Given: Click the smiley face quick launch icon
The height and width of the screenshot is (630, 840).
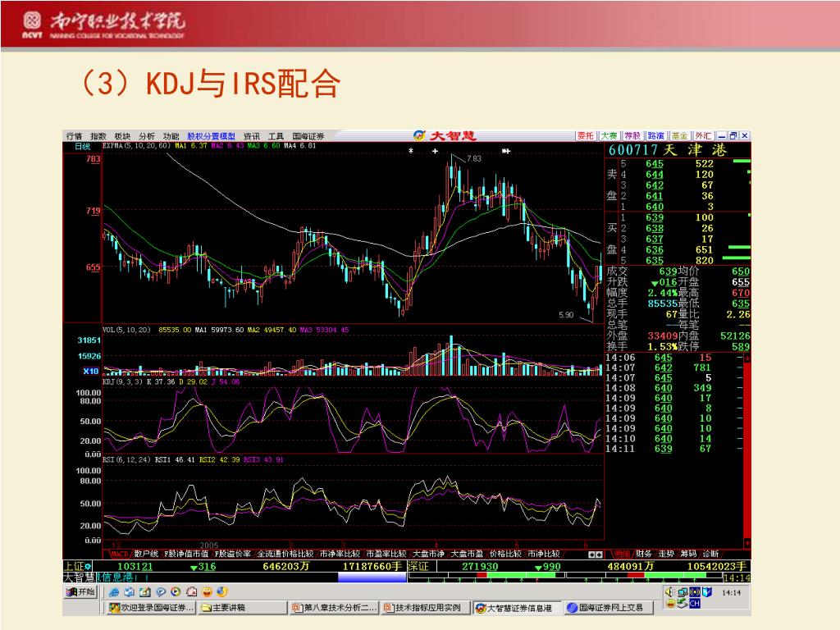Looking at the screenshot, I should 207,592.
